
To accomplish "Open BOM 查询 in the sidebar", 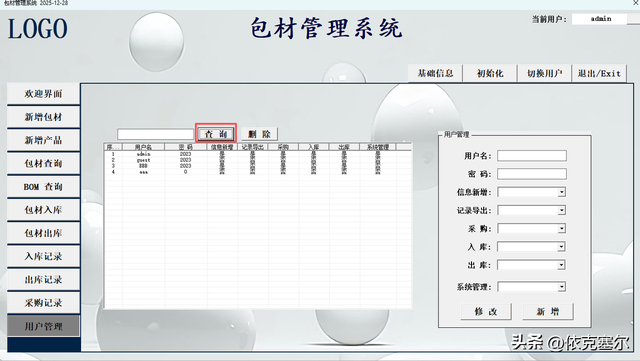I will click(43, 187).
